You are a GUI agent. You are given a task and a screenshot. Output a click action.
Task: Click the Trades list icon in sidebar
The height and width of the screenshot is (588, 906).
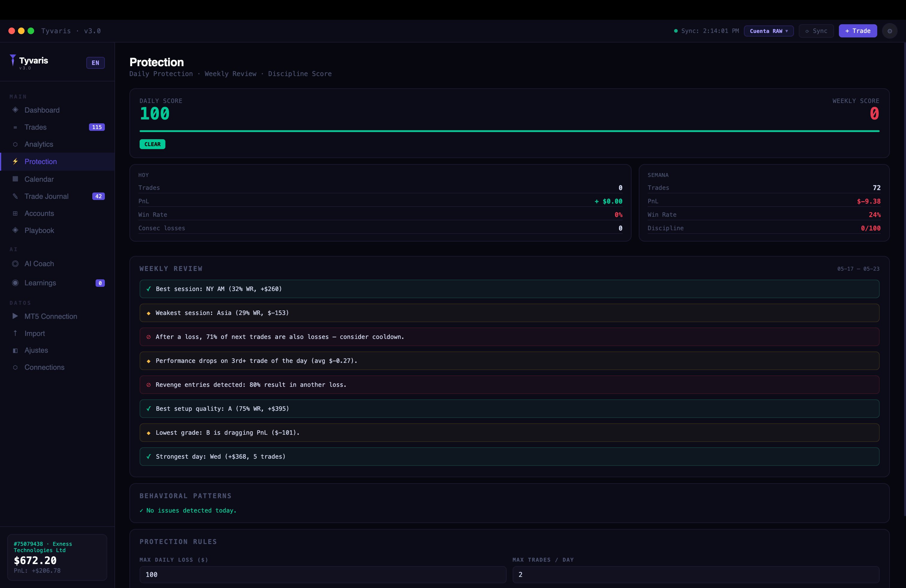[x=15, y=128]
